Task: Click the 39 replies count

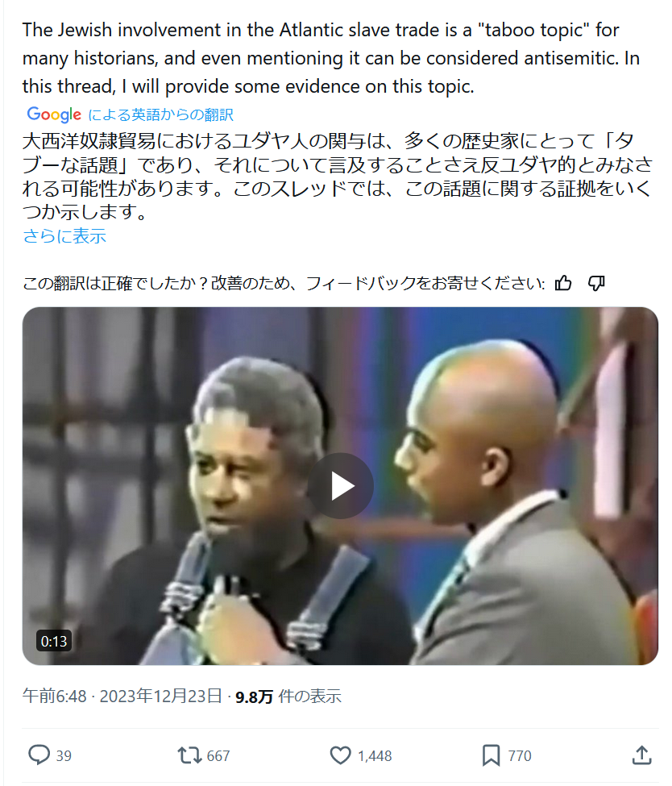Action: [64, 755]
